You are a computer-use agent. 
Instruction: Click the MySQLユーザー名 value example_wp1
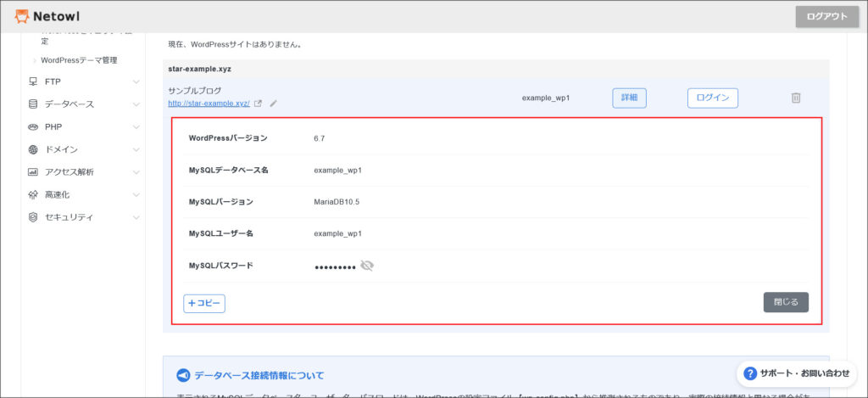point(337,233)
